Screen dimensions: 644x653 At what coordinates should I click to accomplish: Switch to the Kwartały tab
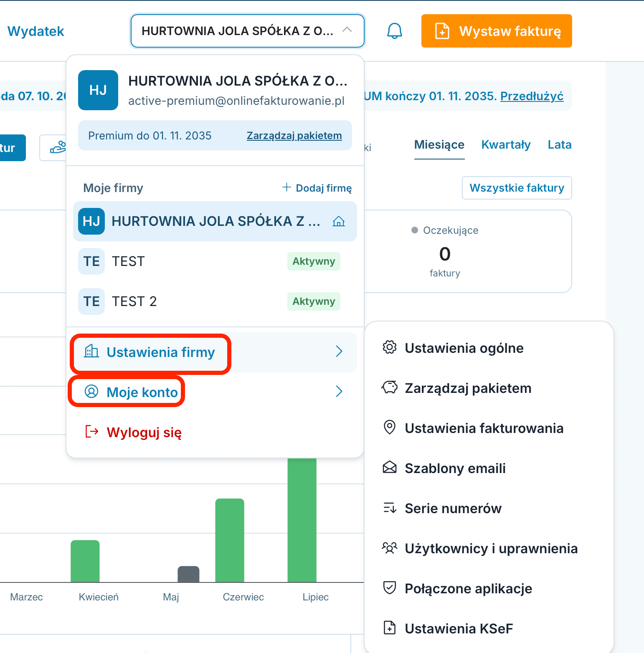506,144
